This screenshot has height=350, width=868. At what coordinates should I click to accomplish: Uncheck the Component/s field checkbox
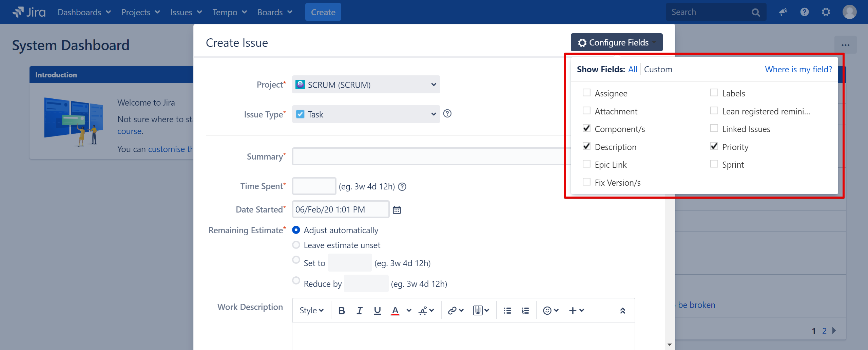tap(586, 128)
